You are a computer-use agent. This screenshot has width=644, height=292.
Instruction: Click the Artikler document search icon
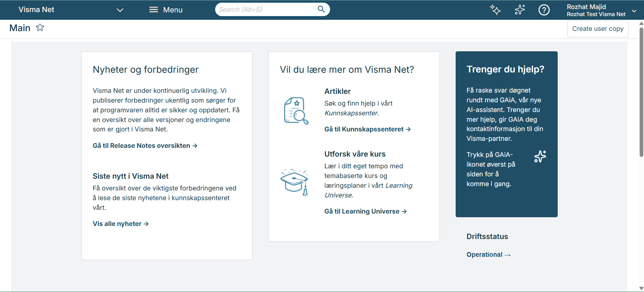[x=296, y=111]
